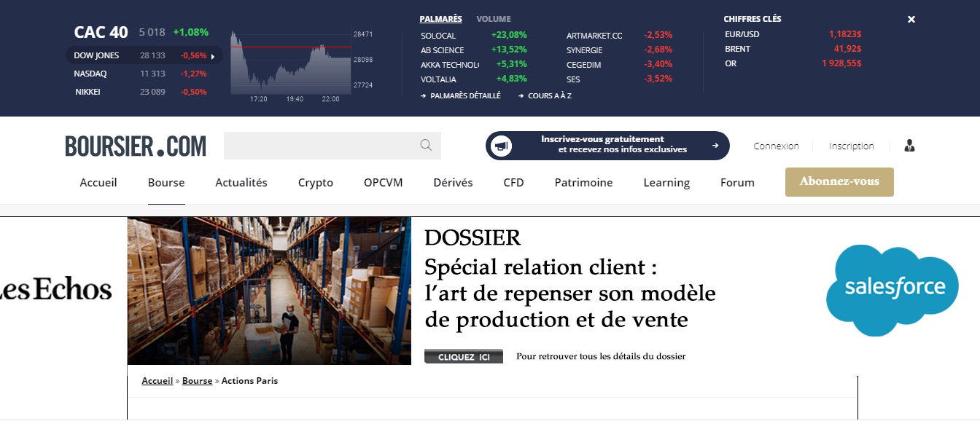The width and height of the screenshot is (980, 421).
Task: Click the Chiffres clés heading
Action: 752,19
